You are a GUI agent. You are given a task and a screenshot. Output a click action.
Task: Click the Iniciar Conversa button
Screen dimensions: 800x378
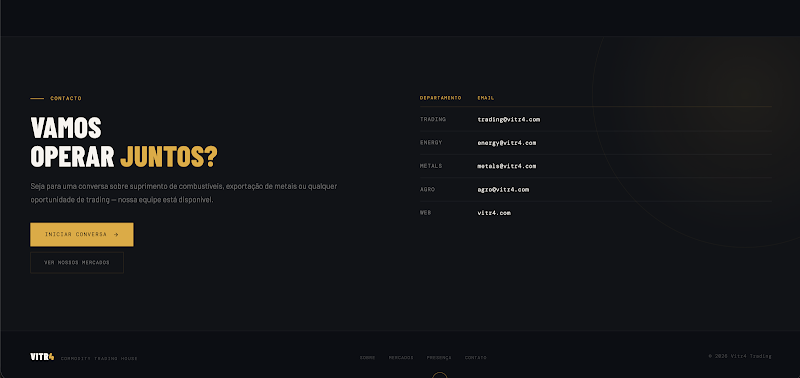coord(82,235)
